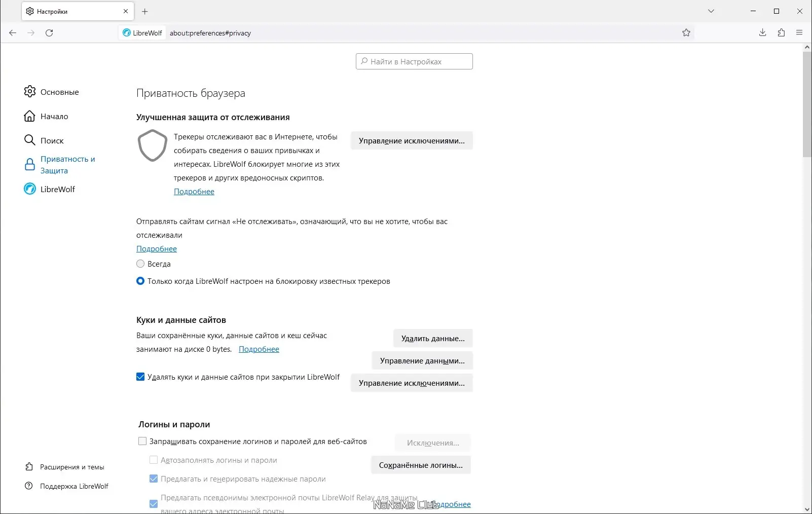This screenshot has width=812, height=514.
Task: Click Управление исключениями for tracking protection
Action: pos(412,141)
